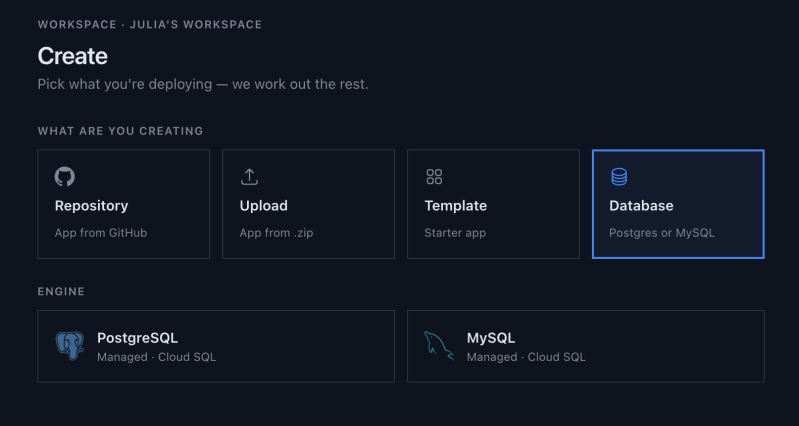
Task: Click the 'Postgres or MySQL' subtitle
Action: 662,233
